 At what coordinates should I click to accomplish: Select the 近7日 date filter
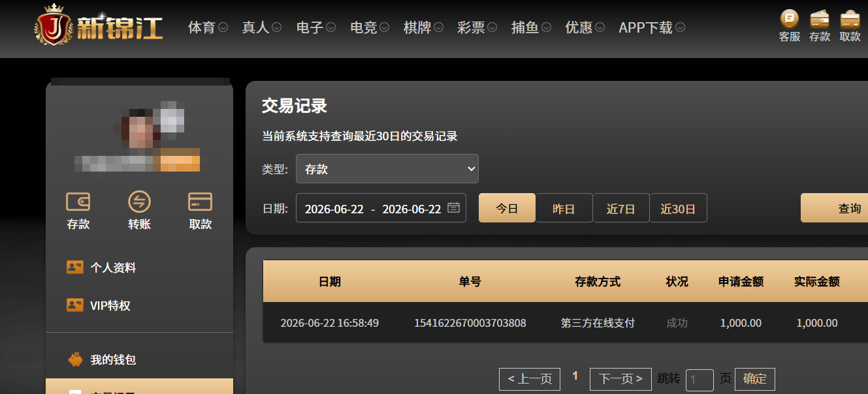click(x=621, y=208)
